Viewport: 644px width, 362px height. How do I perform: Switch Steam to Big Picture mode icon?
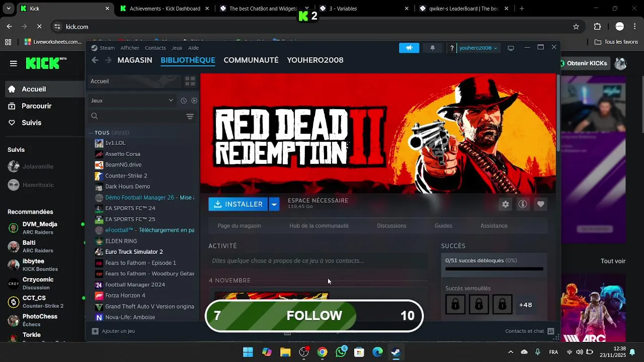click(511, 48)
